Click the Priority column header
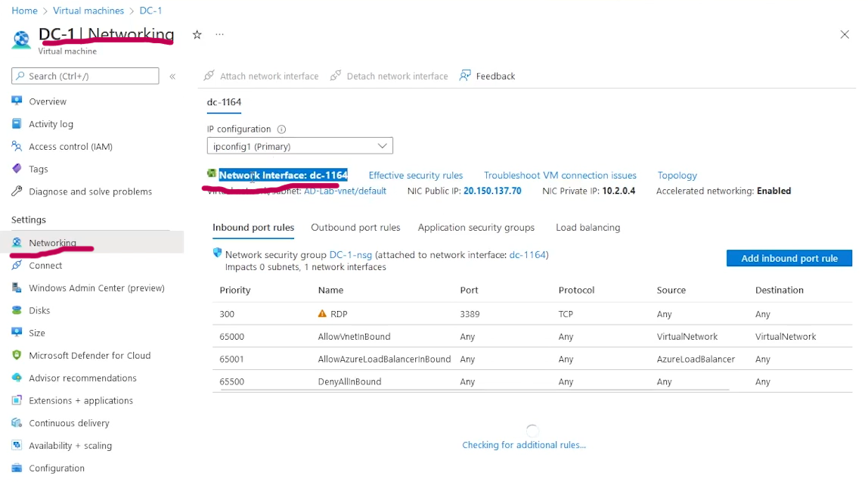Viewport: 868px width, 482px height. (x=234, y=290)
